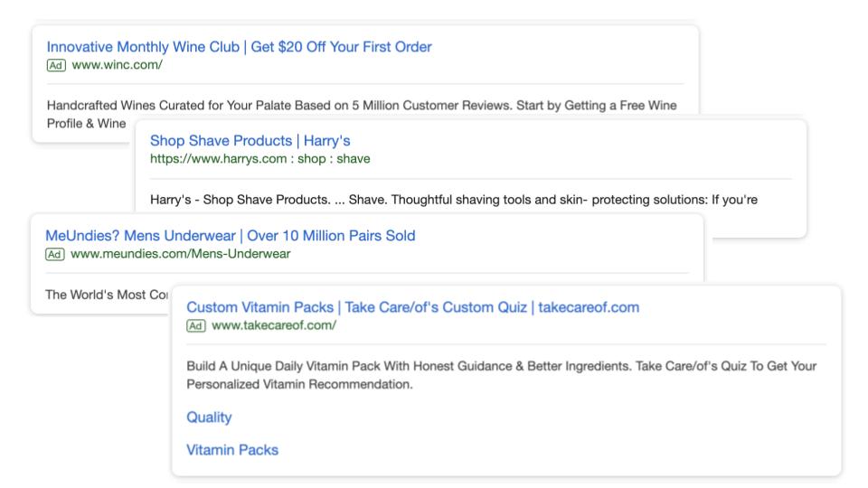Click the Quality sitelink

209,418
